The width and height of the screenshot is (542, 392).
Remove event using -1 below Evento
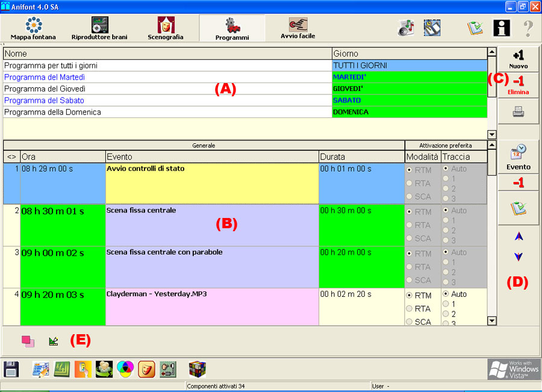click(x=518, y=182)
